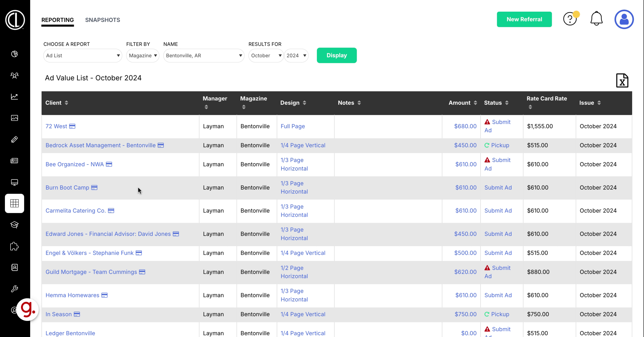
Task: Open the Engel & Völkers - Stephanie Funk link
Action: pos(90,253)
